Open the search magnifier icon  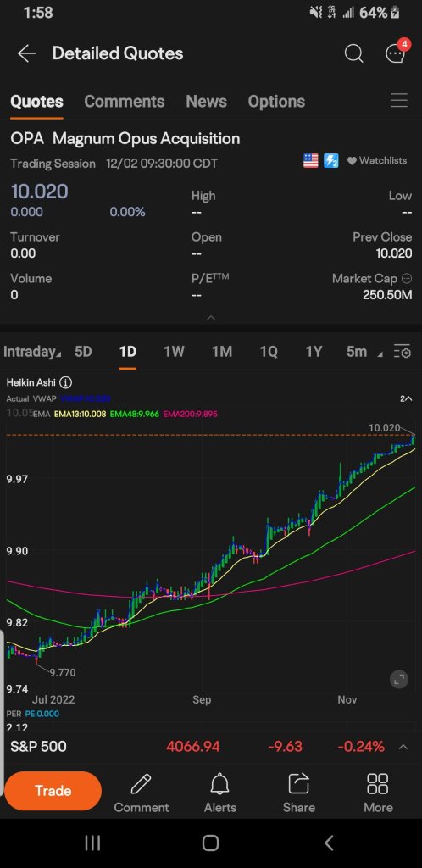click(x=353, y=53)
